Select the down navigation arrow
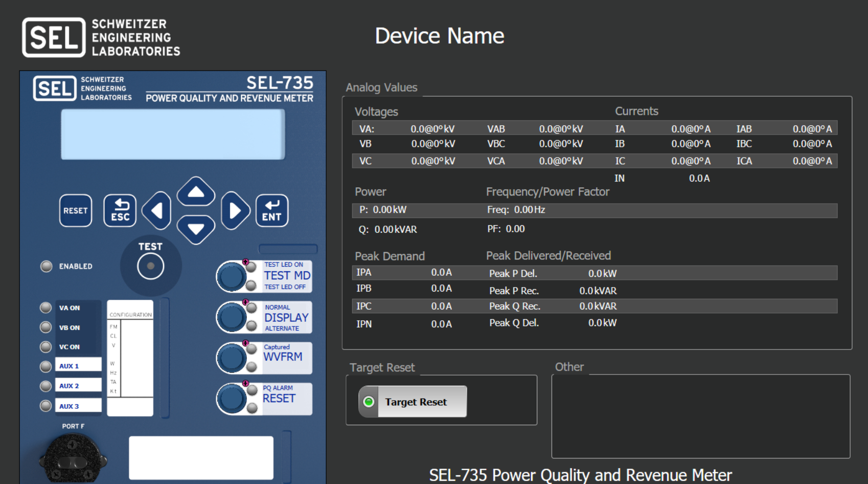Screen dimensions: 868x484 [x=195, y=229]
